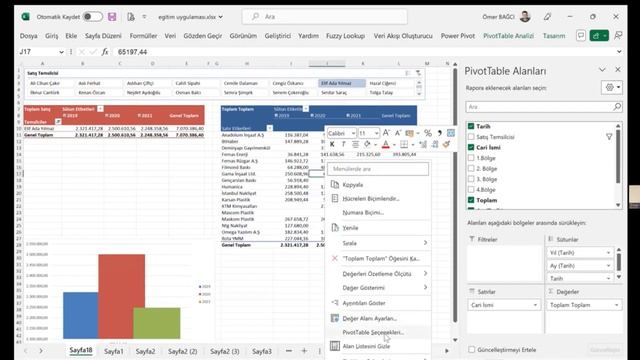Uncheck the Cari İsmi field checkbox

471,147
